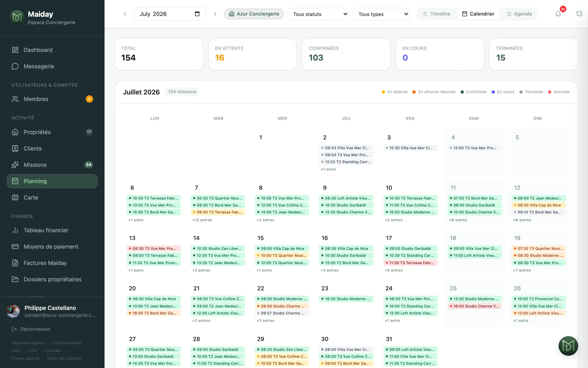The image size is (588, 368).
Task: Switch to Agenda view tab
Action: tap(519, 14)
